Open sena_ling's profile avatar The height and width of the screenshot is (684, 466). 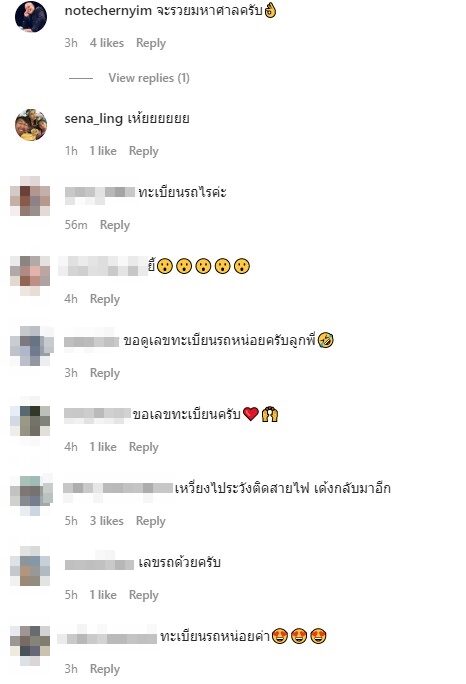(31, 125)
